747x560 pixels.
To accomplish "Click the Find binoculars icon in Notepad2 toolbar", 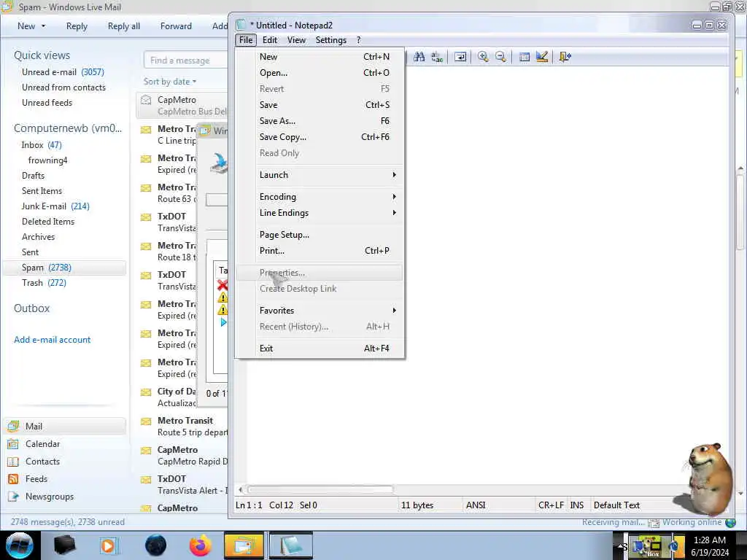I will [419, 57].
